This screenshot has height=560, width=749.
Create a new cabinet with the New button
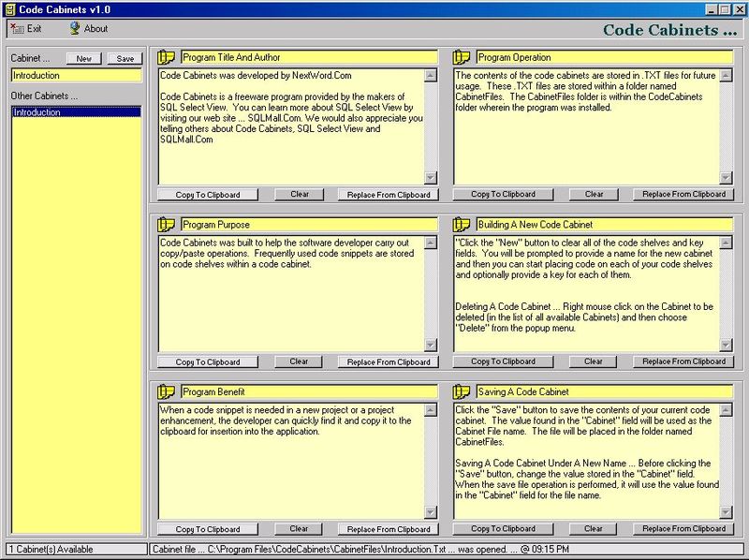(83, 58)
